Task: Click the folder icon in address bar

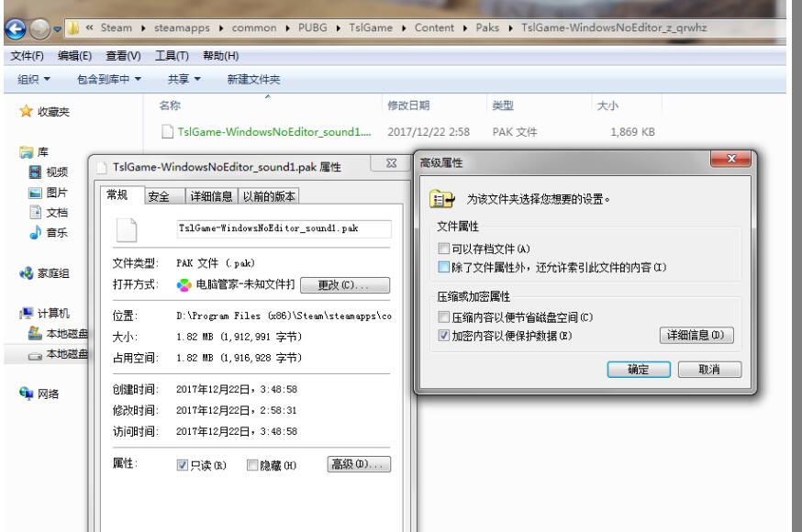Action: click(x=73, y=28)
